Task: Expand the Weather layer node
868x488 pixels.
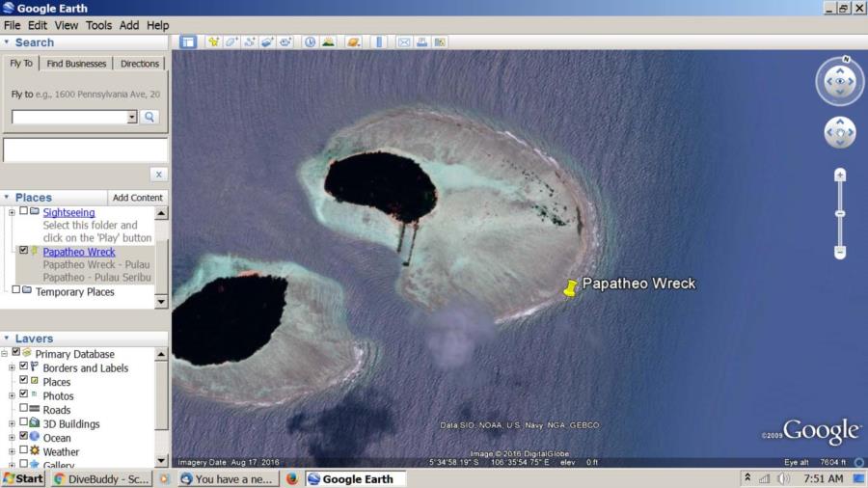Action: tap(12, 451)
